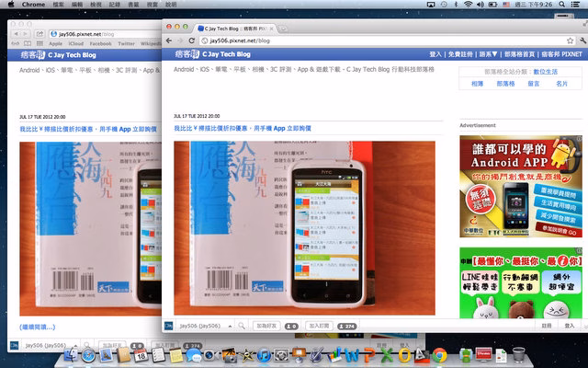Reload the page in Chrome
Viewport: 588px width, 368px height.
[x=192, y=40]
